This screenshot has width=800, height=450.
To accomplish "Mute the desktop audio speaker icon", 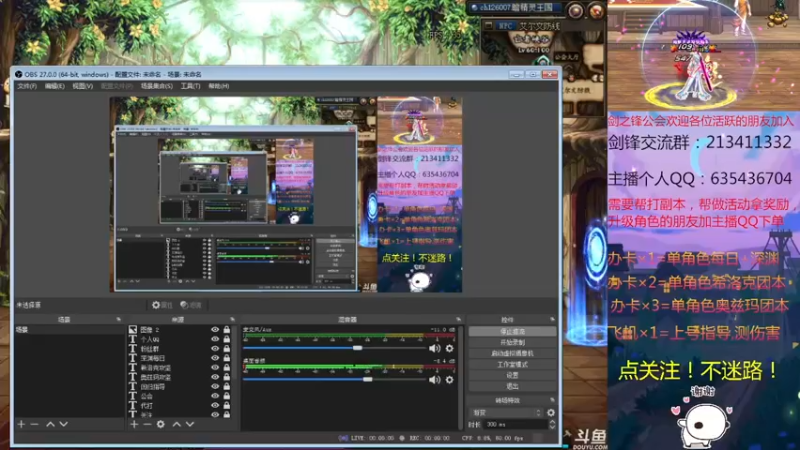I will (434, 380).
